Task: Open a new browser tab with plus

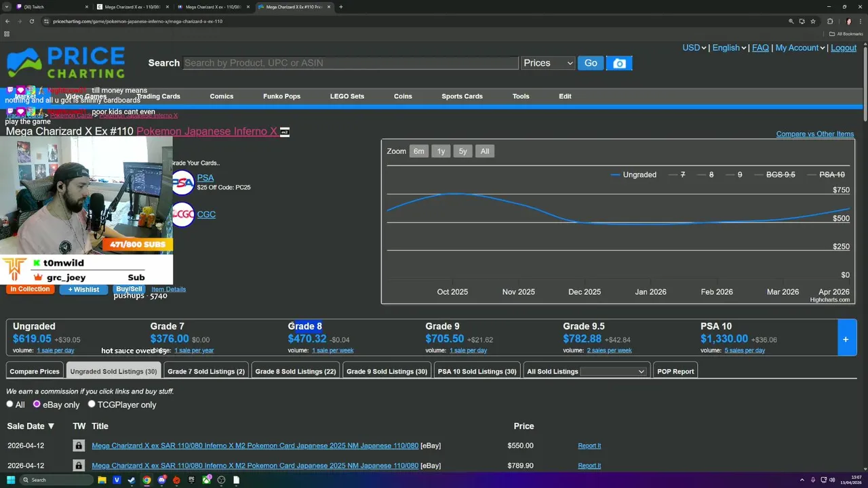Action: 340,7
